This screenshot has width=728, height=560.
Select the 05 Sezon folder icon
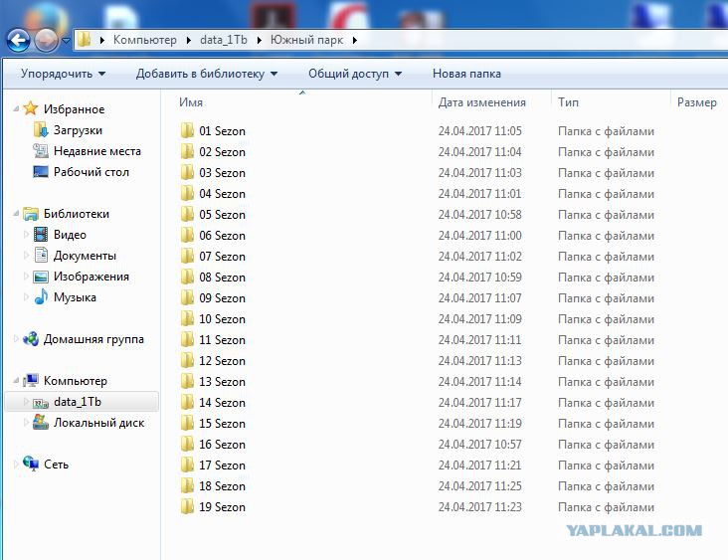pos(188,215)
